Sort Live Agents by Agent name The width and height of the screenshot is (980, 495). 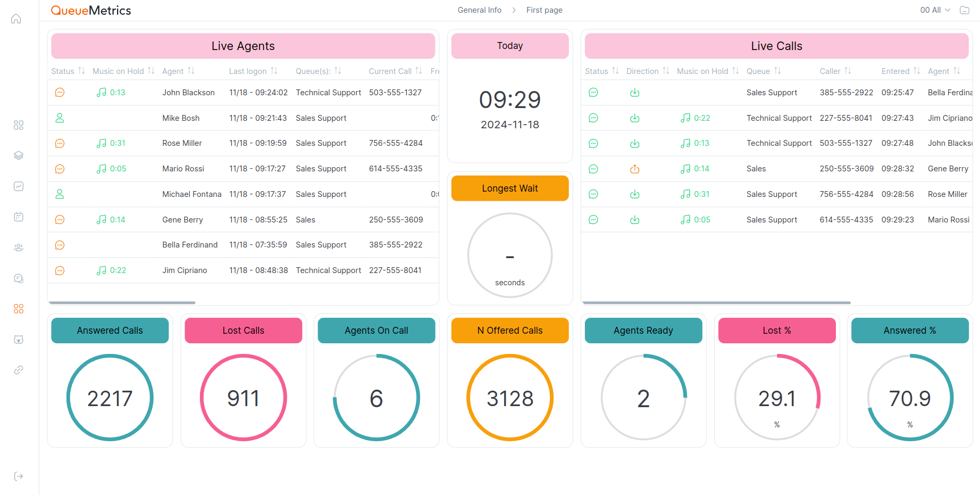tap(191, 71)
